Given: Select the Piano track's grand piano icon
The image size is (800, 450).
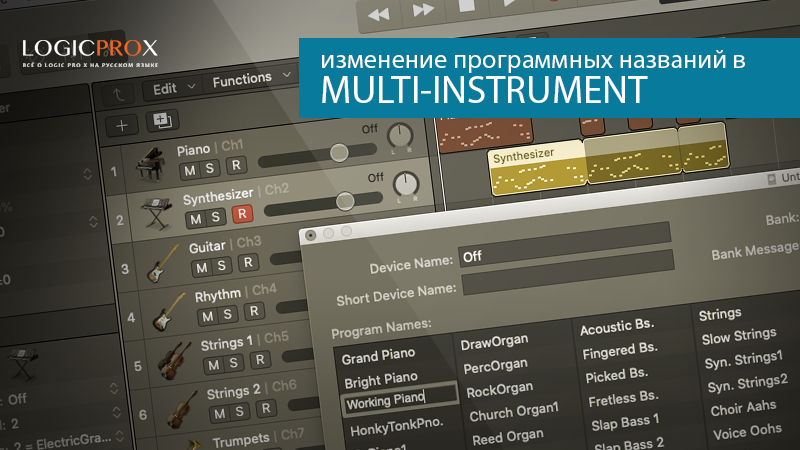Looking at the screenshot, I should pos(151,163).
